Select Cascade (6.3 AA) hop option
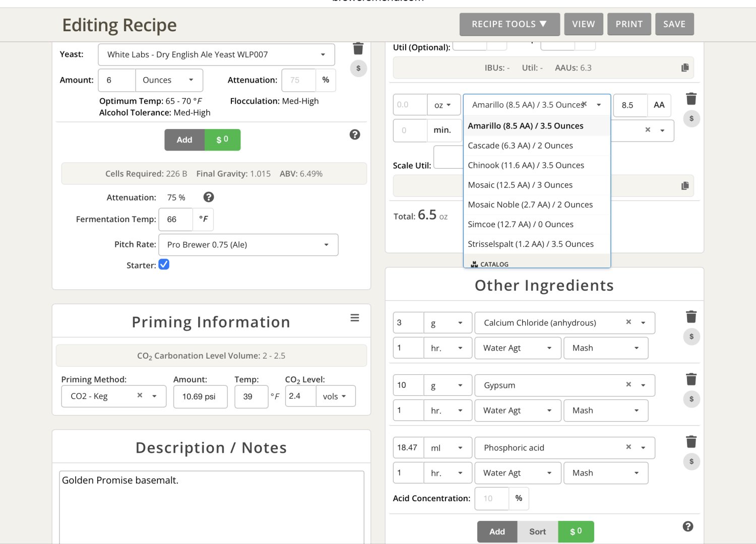This screenshot has width=756, height=544. click(x=537, y=146)
